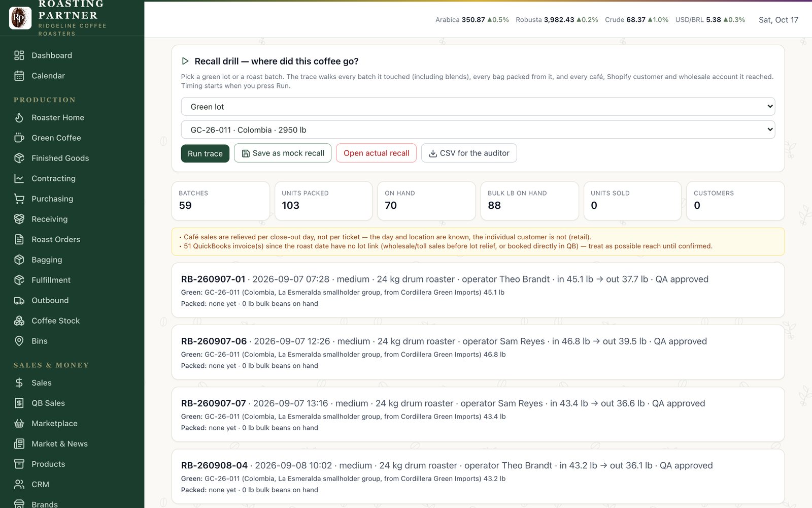The image size is (812, 508).
Task: Click Save as mock recall button
Action: point(283,153)
